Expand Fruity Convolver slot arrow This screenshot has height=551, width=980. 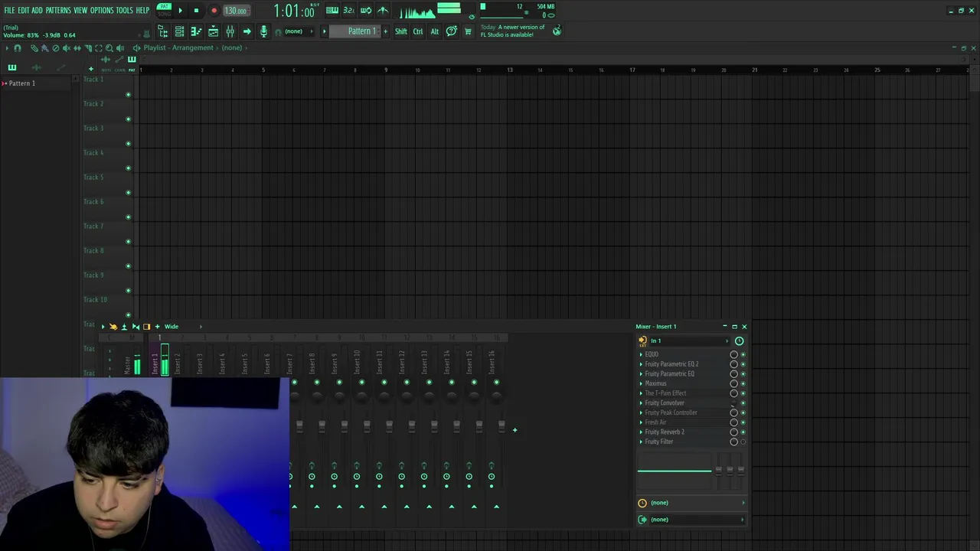point(641,403)
